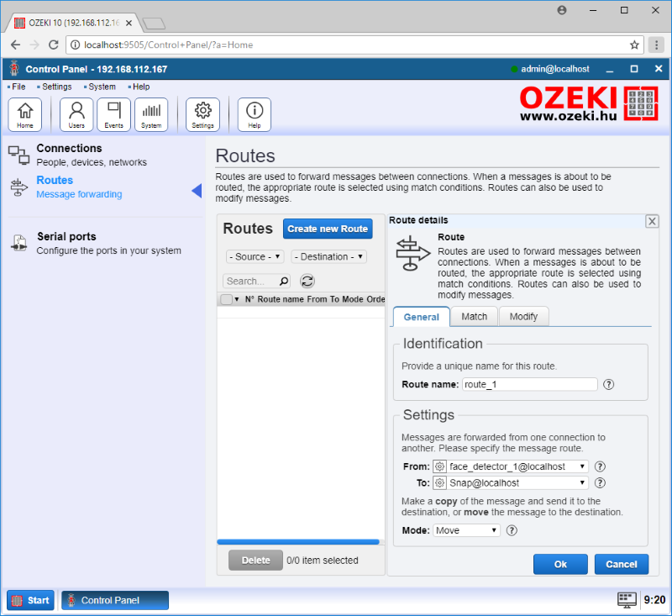
Task: Open the System menu in menu bar
Action: click(100, 87)
